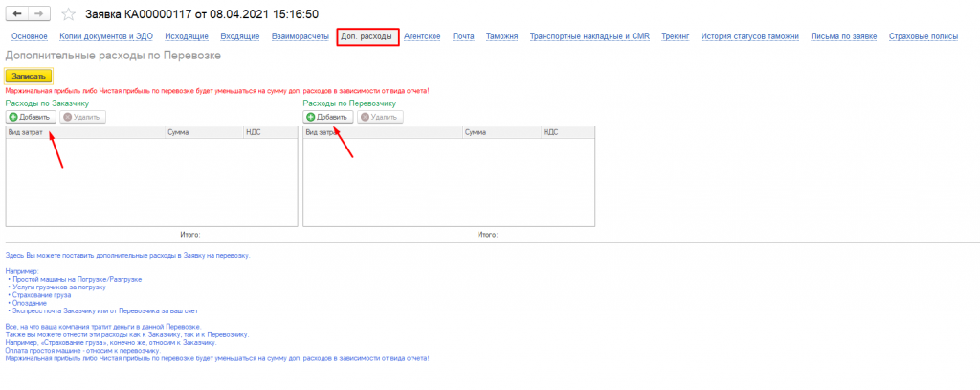Switch to Входящие tab

pos(240,37)
